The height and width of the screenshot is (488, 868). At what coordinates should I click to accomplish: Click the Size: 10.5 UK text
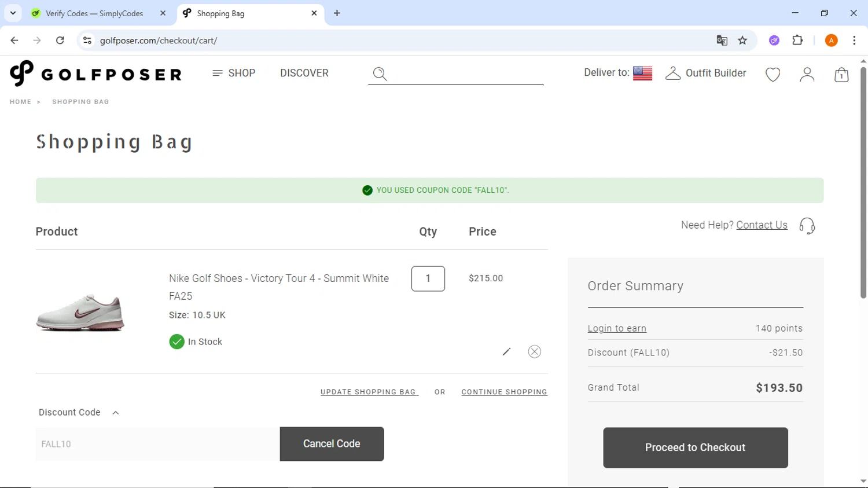click(197, 315)
